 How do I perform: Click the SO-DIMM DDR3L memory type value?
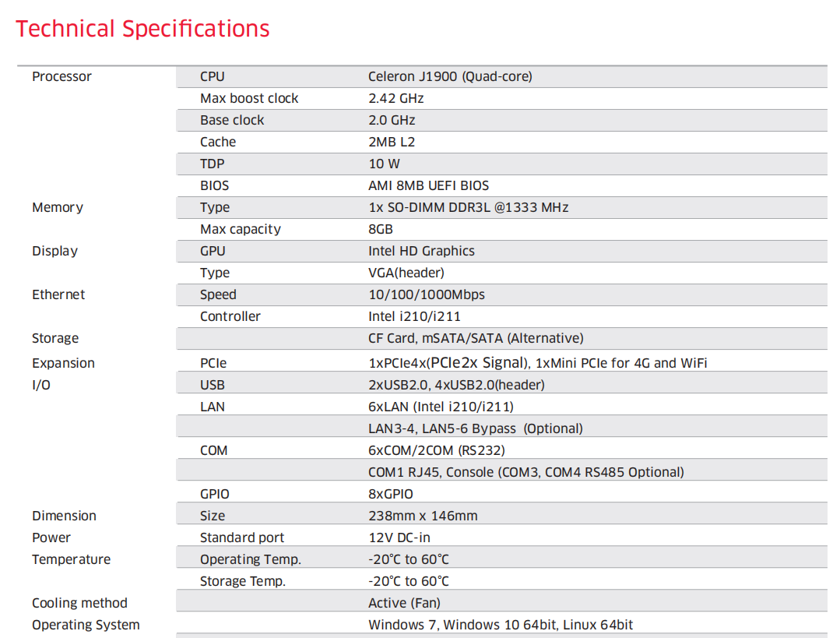(x=468, y=207)
